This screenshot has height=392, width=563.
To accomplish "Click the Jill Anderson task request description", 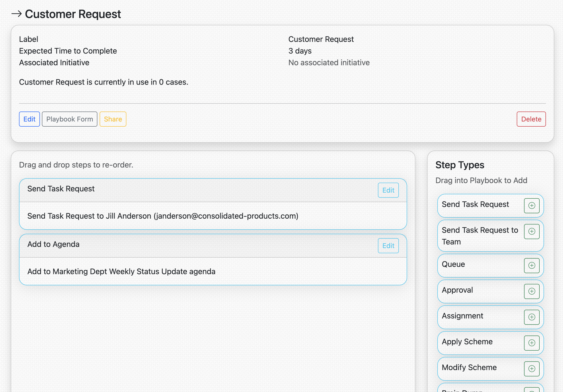I will click(x=163, y=216).
